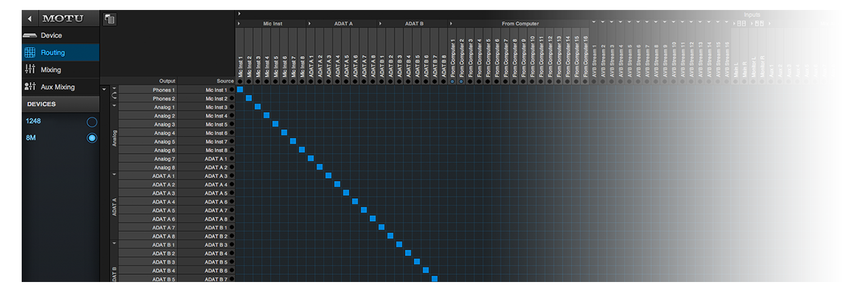
Task: Click the Routing grid icon
Action: pos(30,53)
